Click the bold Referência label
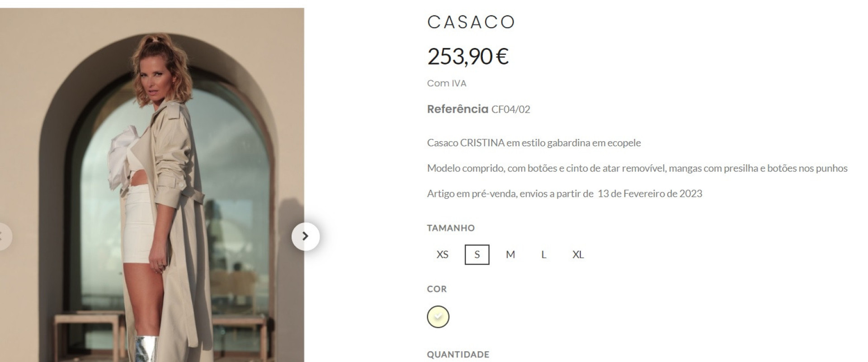Viewport: 868px width, 362px height. (x=458, y=109)
